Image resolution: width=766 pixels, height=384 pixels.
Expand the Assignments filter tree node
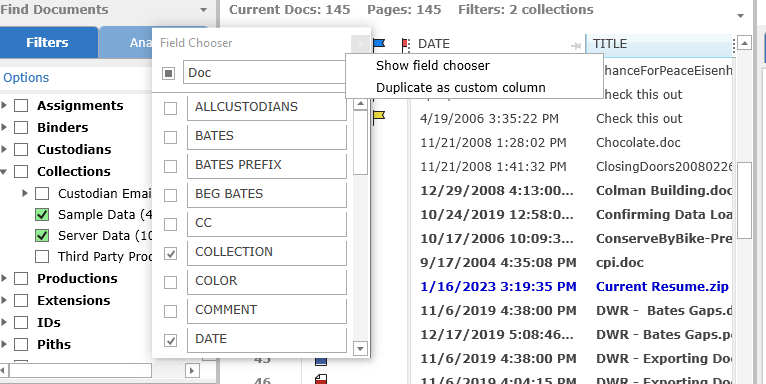coord(4,105)
